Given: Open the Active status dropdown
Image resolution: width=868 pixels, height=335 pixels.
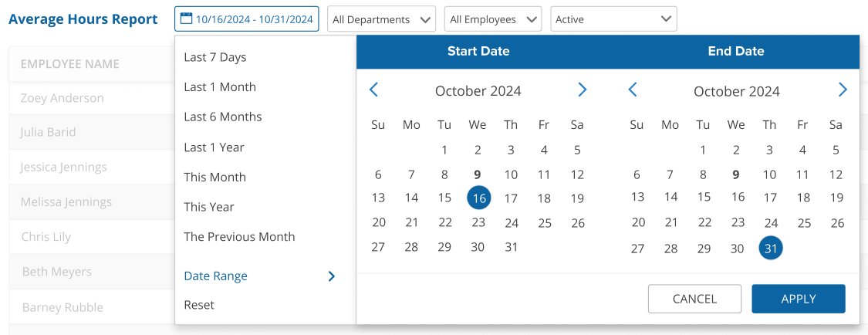Looking at the screenshot, I should tap(613, 19).
